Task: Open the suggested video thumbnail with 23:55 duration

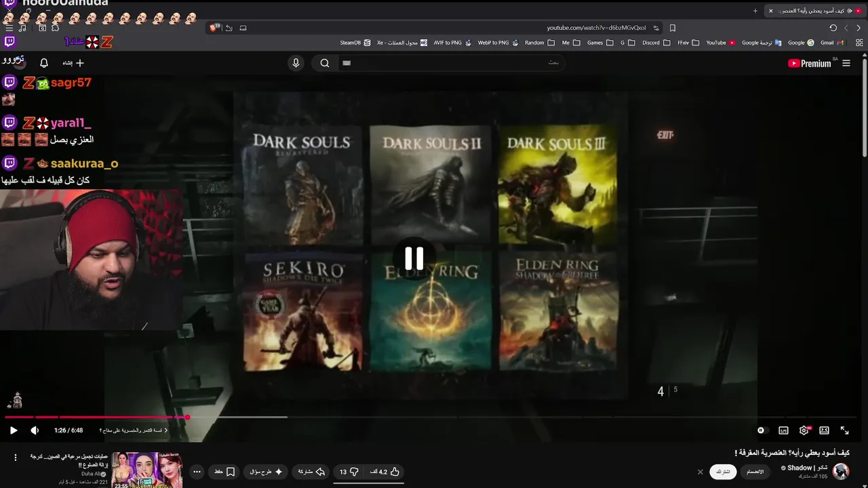Action: [x=147, y=470]
